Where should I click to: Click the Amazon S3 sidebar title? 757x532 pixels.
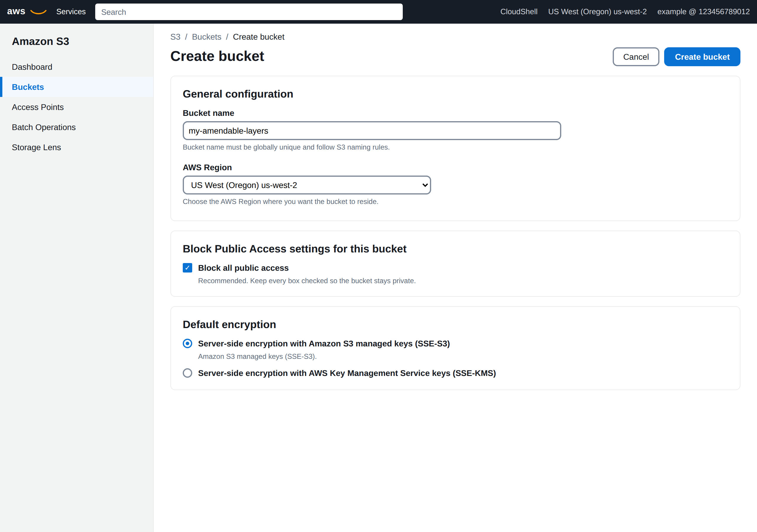[x=41, y=42]
